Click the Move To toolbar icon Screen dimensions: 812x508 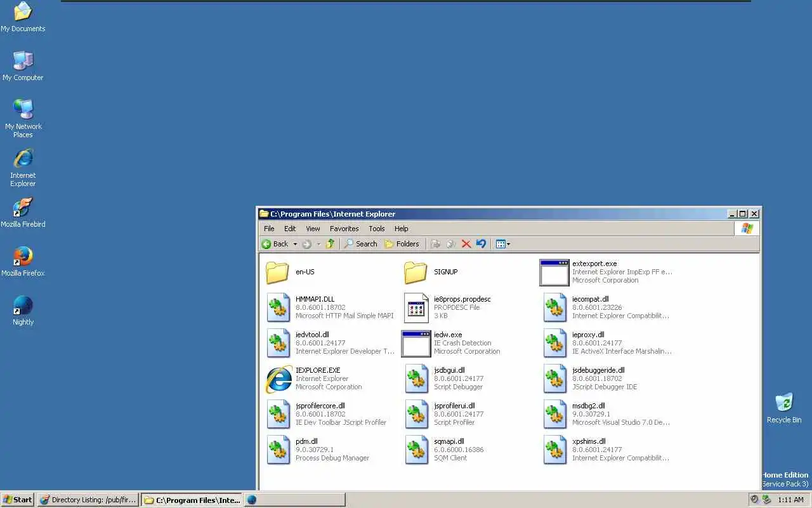[436, 244]
